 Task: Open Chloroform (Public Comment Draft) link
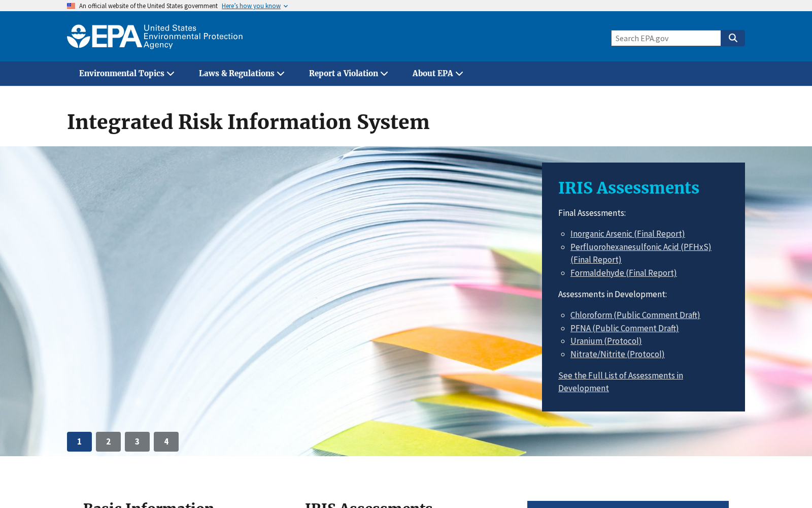point(635,315)
